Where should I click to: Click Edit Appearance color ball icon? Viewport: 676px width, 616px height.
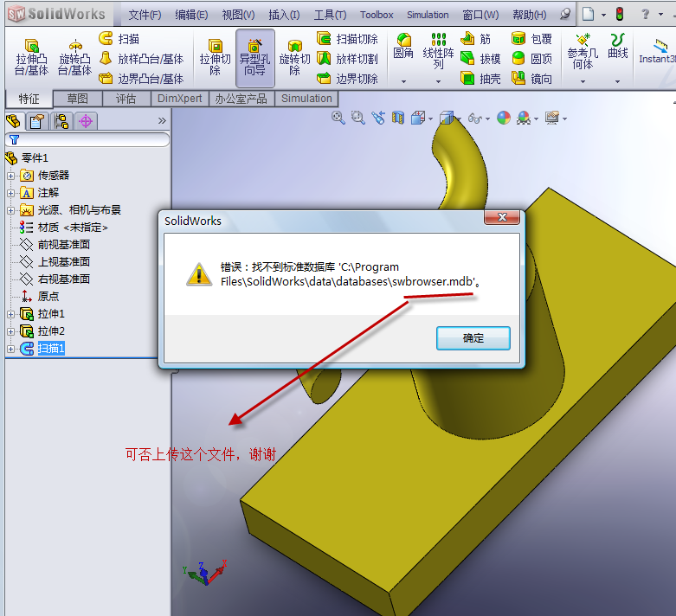pyautogui.click(x=504, y=118)
